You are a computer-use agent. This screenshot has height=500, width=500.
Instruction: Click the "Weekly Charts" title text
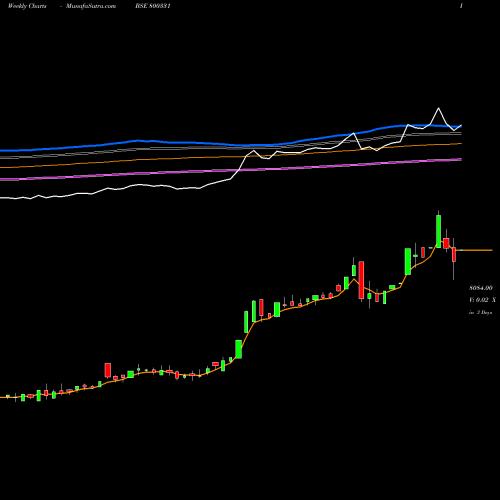[27, 6]
